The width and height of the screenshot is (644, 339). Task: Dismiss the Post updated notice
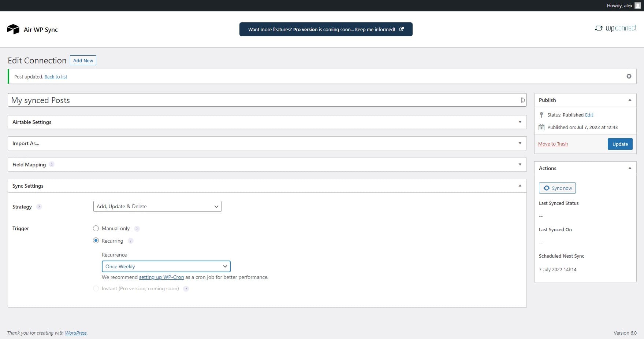coord(629,76)
